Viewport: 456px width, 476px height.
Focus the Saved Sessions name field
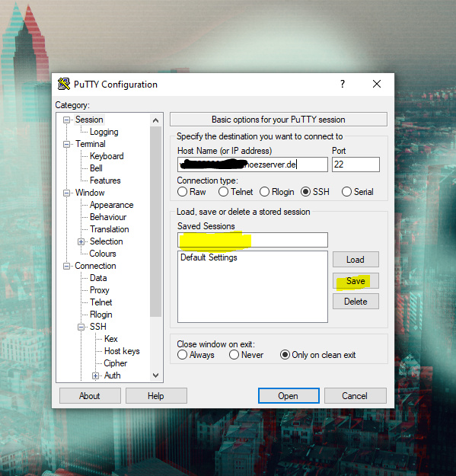pos(253,240)
